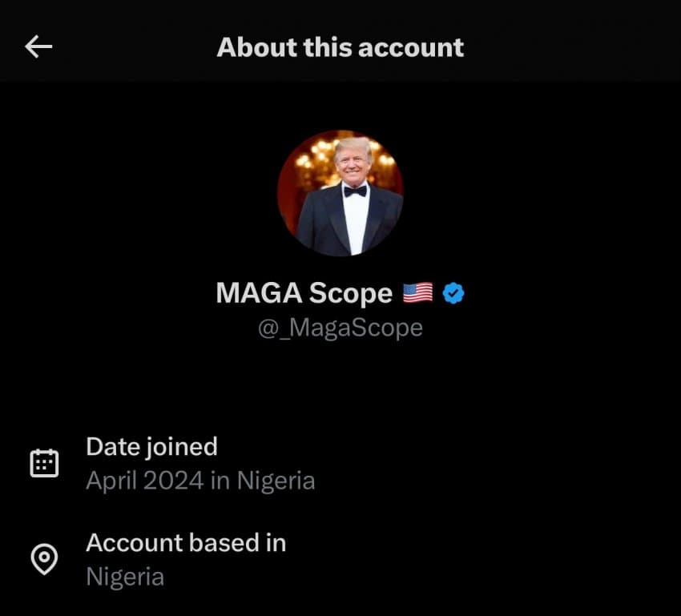
Task: Click the blue verified badge
Action: (x=453, y=293)
